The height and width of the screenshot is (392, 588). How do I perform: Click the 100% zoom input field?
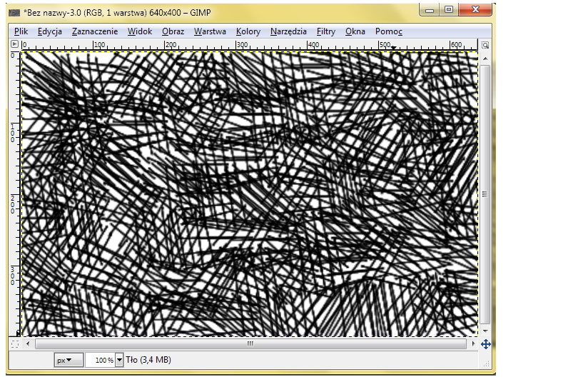[100, 360]
